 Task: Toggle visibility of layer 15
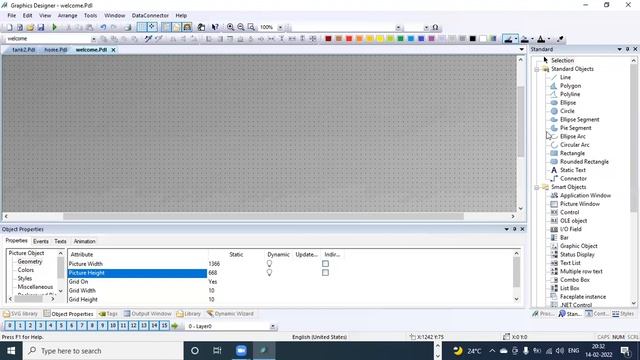(164, 326)
